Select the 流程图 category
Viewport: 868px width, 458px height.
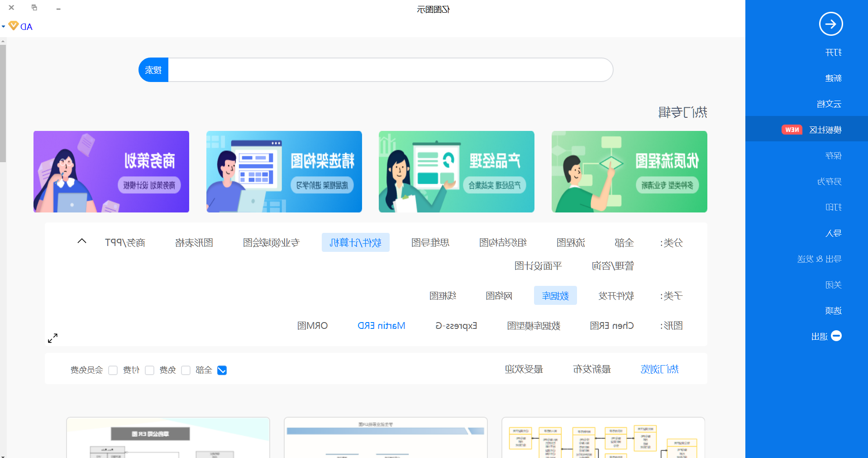tap(571, 243)
